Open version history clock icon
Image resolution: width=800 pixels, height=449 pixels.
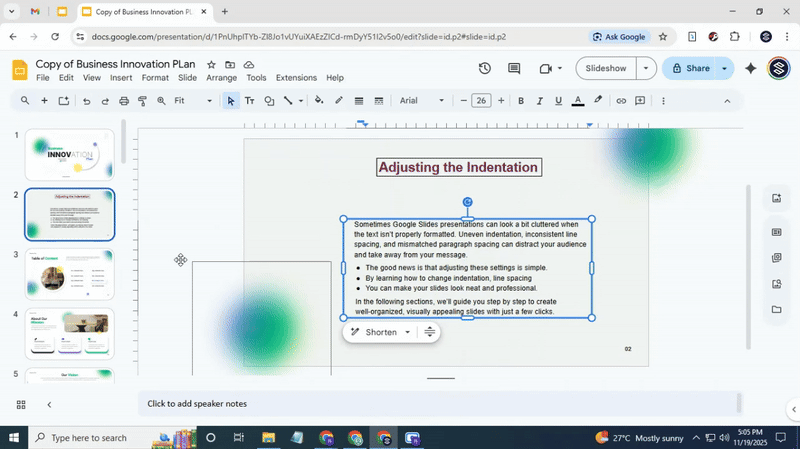point(485,69)
